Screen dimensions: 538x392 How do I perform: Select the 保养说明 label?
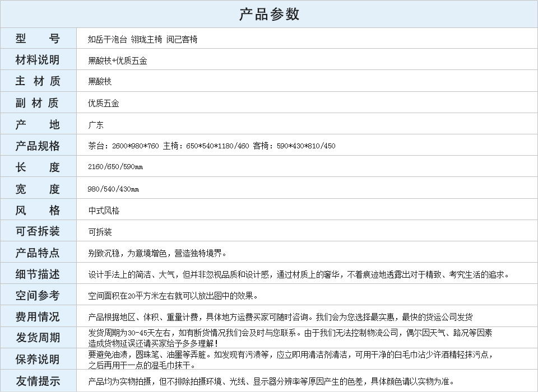coord(38,360)
